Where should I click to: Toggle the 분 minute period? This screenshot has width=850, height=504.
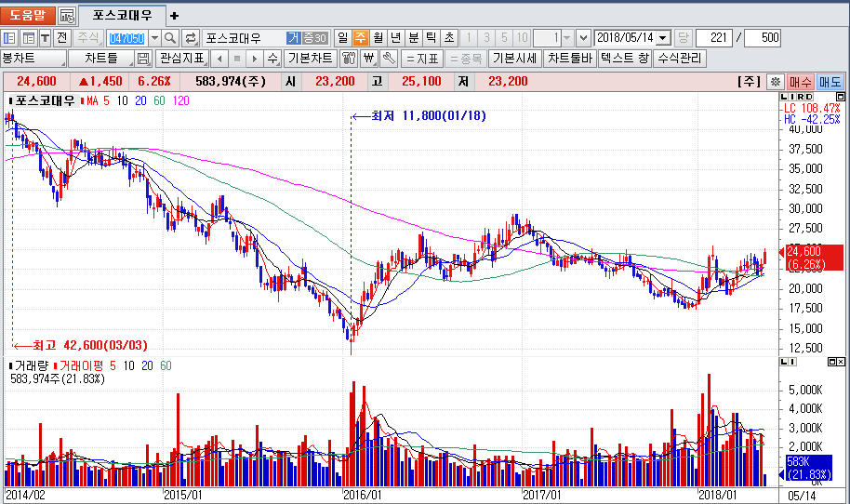[413, 38]
